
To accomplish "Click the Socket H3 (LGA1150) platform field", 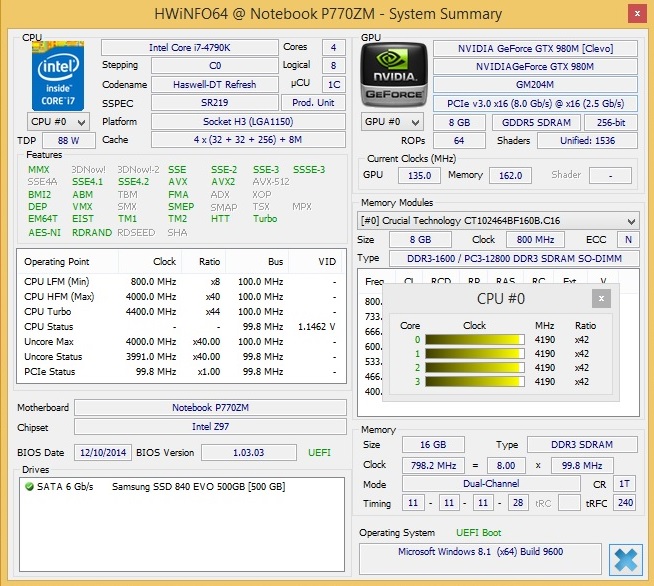I will pyautogui.click(x=248, y=121).
